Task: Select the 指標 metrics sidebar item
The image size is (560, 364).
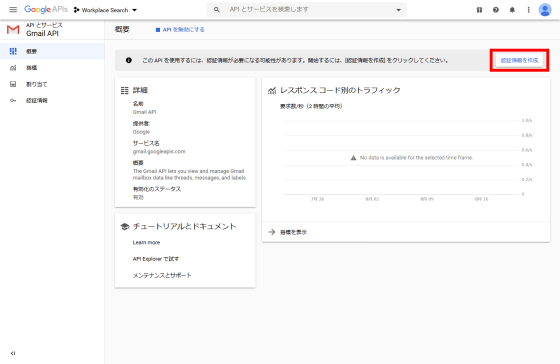Action: point(52,68)
